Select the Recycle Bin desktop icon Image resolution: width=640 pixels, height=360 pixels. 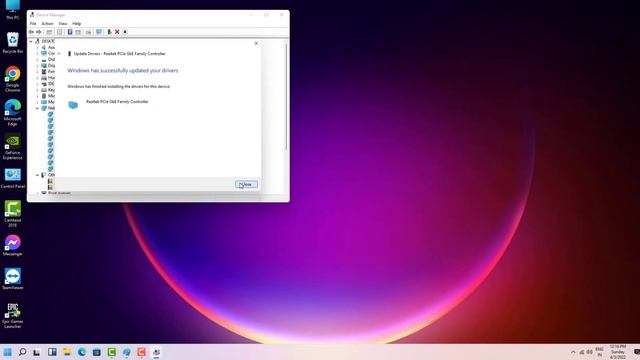coord(13,43)
